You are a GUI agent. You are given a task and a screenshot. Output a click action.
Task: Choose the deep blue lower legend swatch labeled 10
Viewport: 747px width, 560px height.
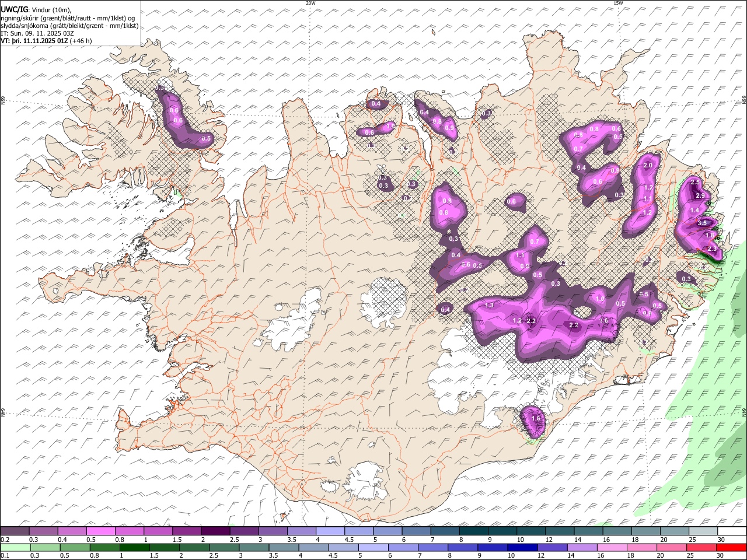(522, 547)
